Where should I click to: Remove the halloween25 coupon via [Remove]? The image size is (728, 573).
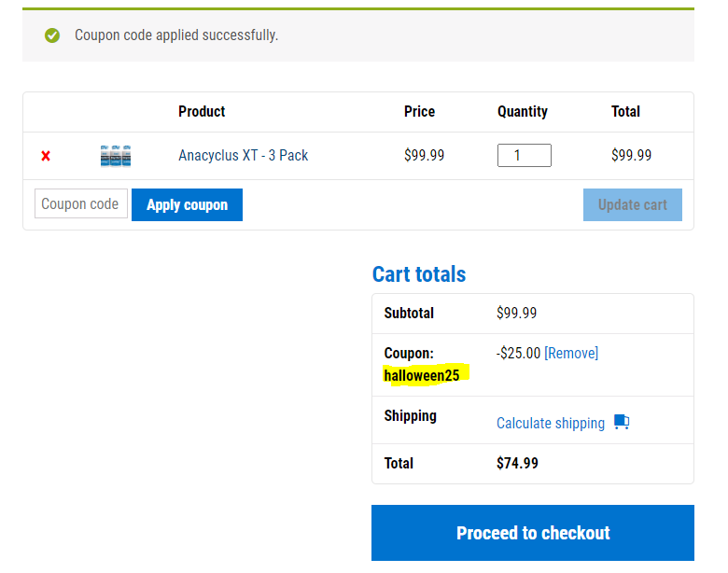571,353
